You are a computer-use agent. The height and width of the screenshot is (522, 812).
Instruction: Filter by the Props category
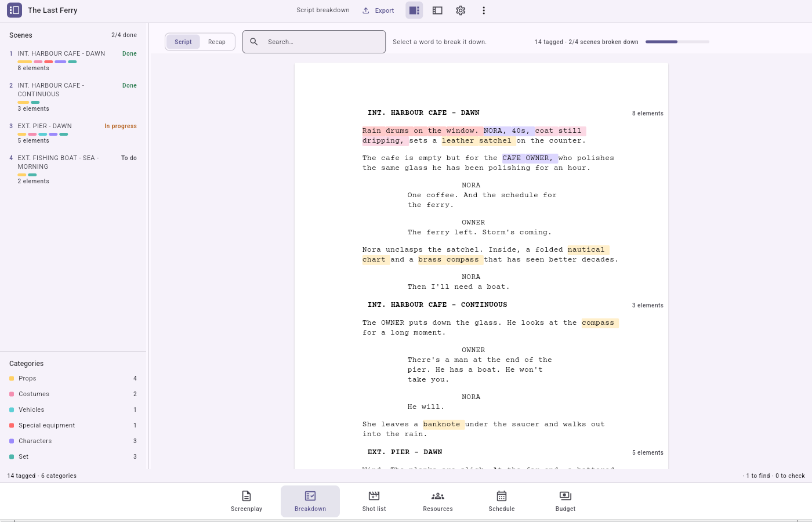73,378
